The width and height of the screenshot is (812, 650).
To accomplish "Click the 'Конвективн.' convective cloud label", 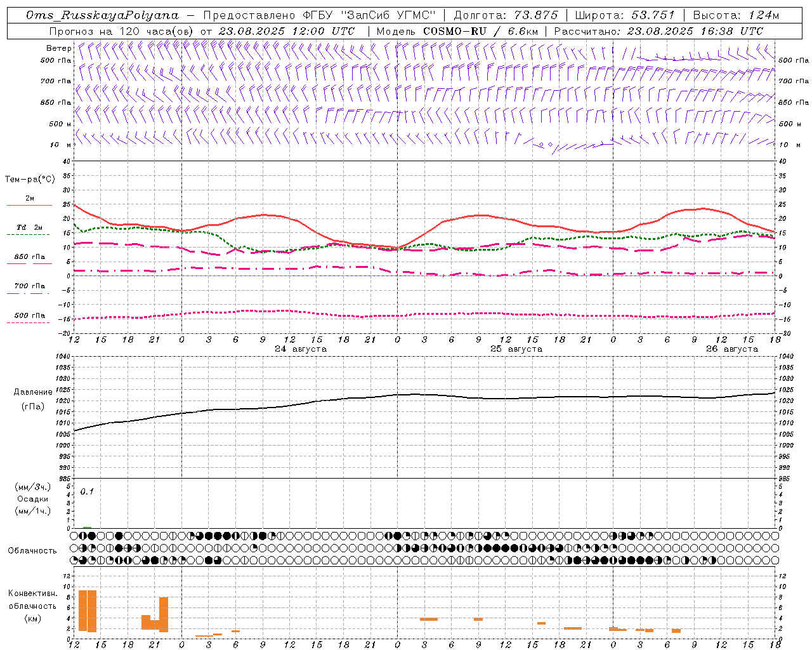I will (33, 594).
